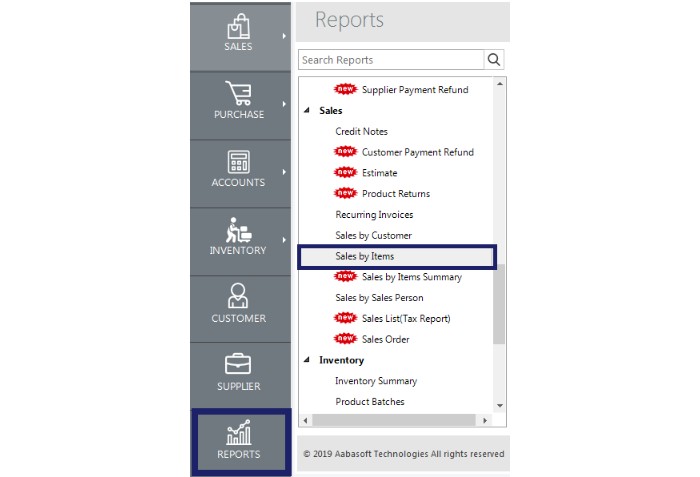Expand the Purchase sidebar submenu arrow
The image size is (700, 477).
(284, 104)
